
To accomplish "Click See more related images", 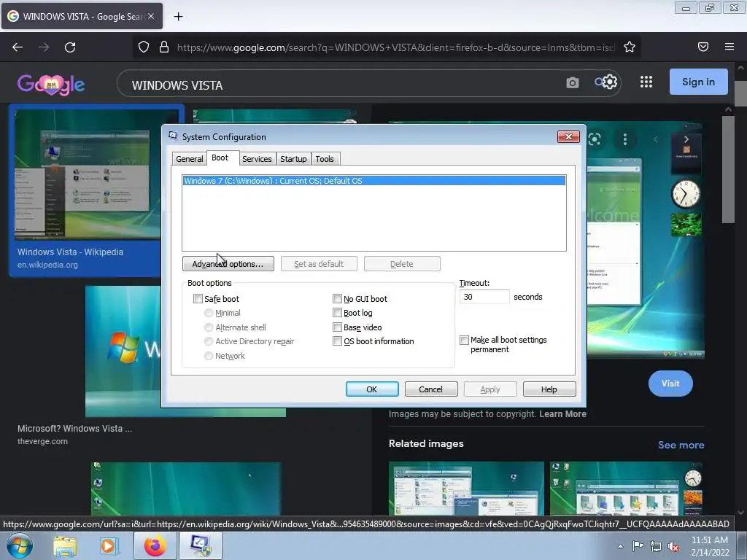I will click(x=681, y=445).
